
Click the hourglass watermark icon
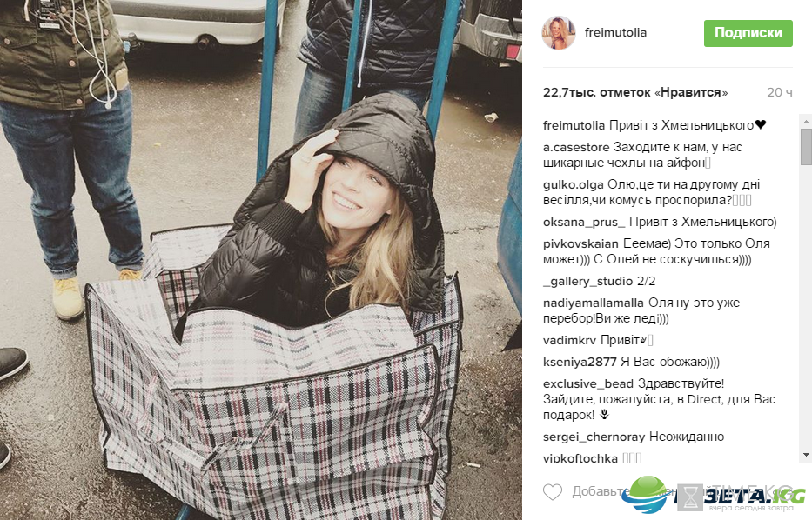(690, 497)
